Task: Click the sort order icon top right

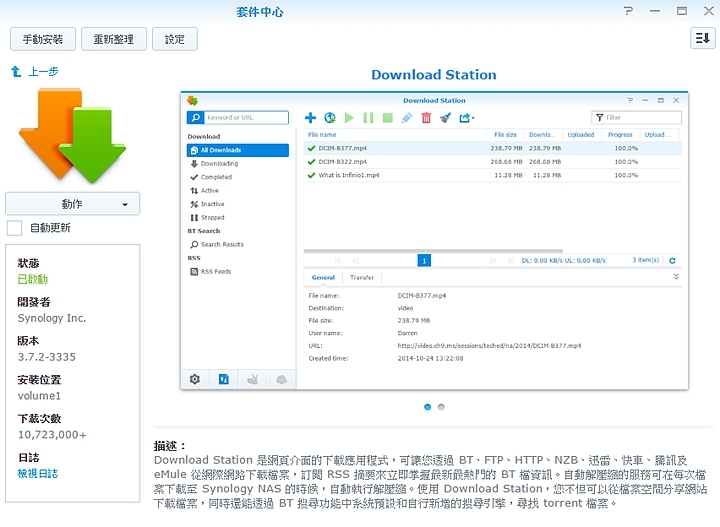Action: (x=701, y=38)
